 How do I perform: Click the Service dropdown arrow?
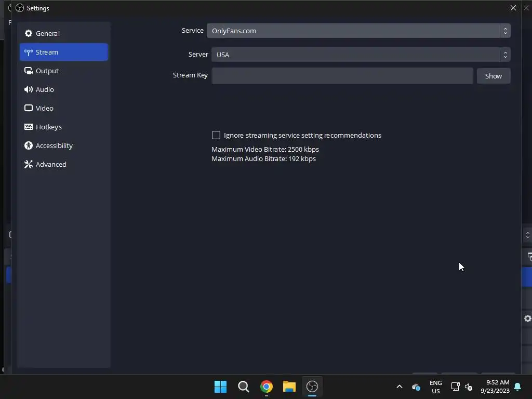click(x=505, y=31)
